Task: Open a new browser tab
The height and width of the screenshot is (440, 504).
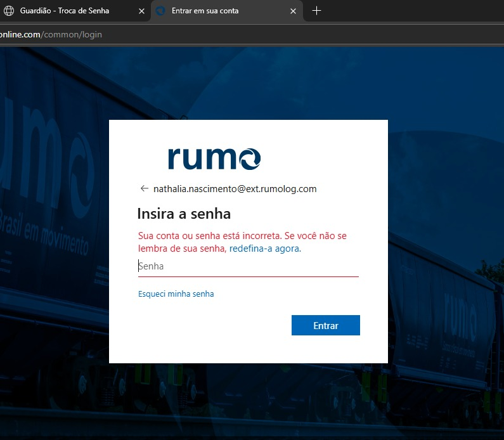Action: [x=316, y=11]
